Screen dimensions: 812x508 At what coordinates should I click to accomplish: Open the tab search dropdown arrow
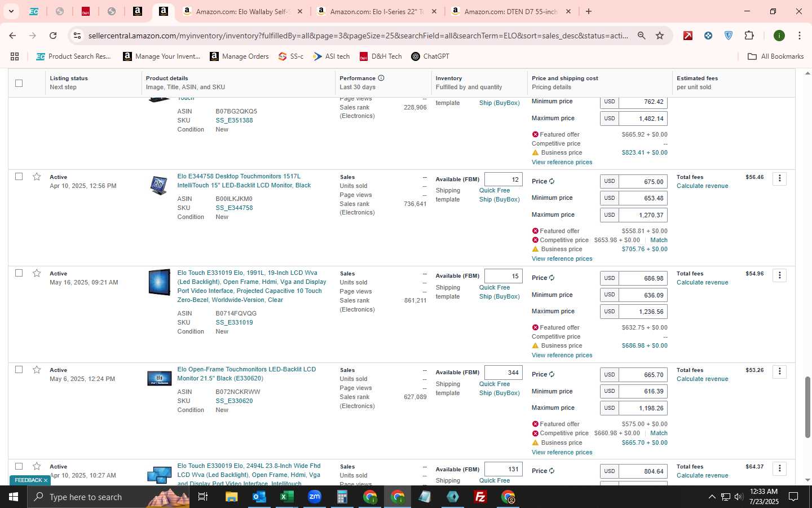point(11,11)
